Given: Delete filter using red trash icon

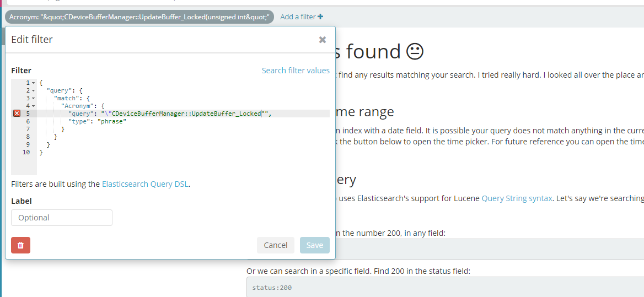Looking at the screenshot, I should [20, 245].
